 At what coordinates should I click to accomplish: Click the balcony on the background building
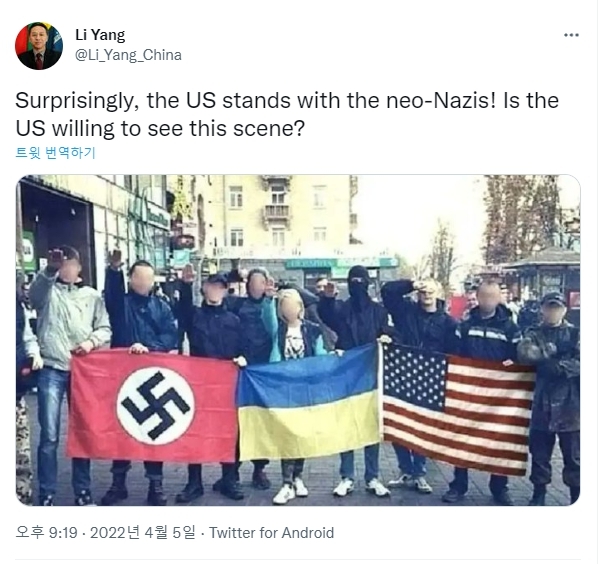tap(277, 213)
